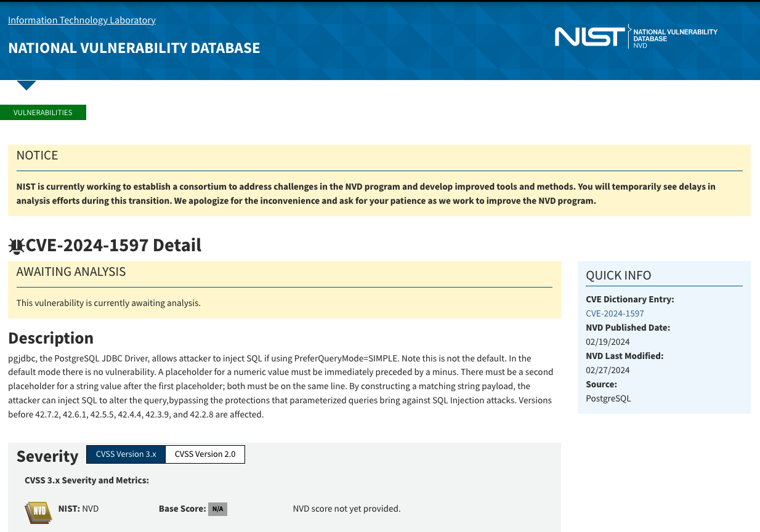Image resolution: width=760 pixels, height=532 pixels.
Task: Click the 'NIST: NVD' label
Action: [78, 509]
